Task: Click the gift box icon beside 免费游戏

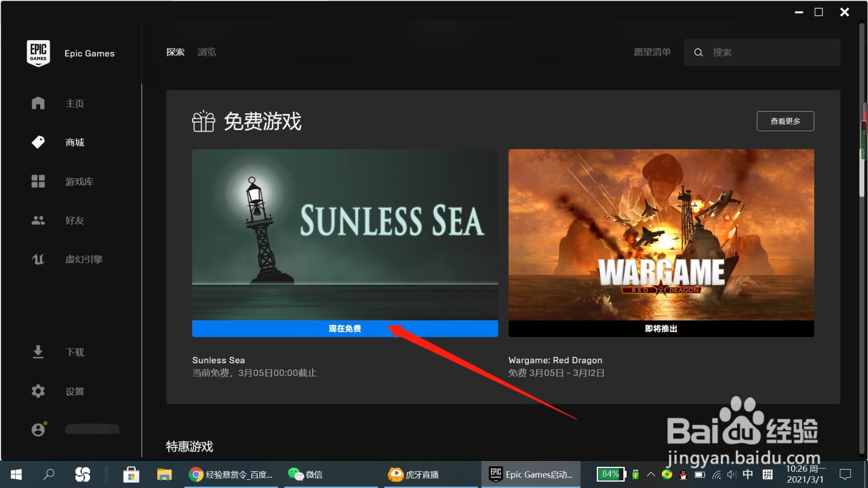Action: coord(203,121)
